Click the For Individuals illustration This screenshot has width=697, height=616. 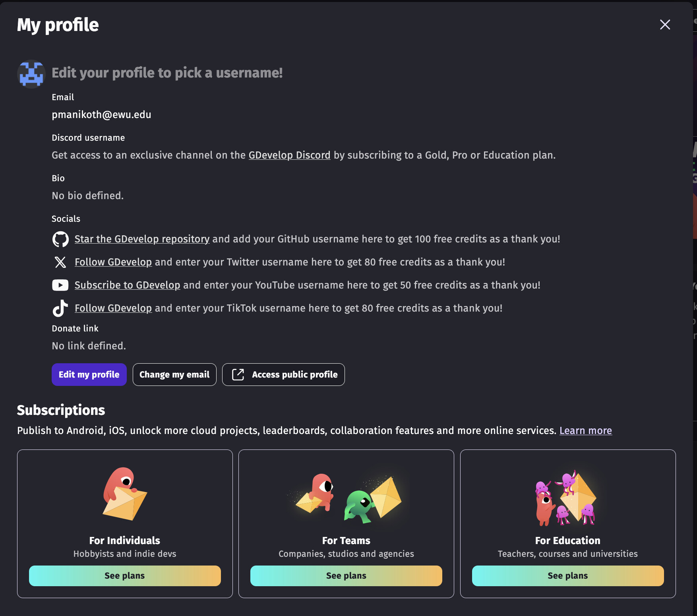[125, 494]
